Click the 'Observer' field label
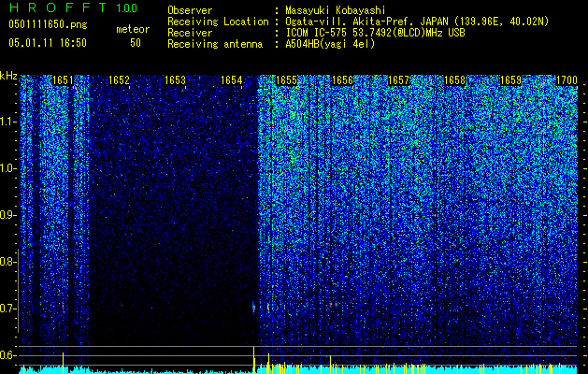This screenshot has width=588, height=374. click(190, 10)
